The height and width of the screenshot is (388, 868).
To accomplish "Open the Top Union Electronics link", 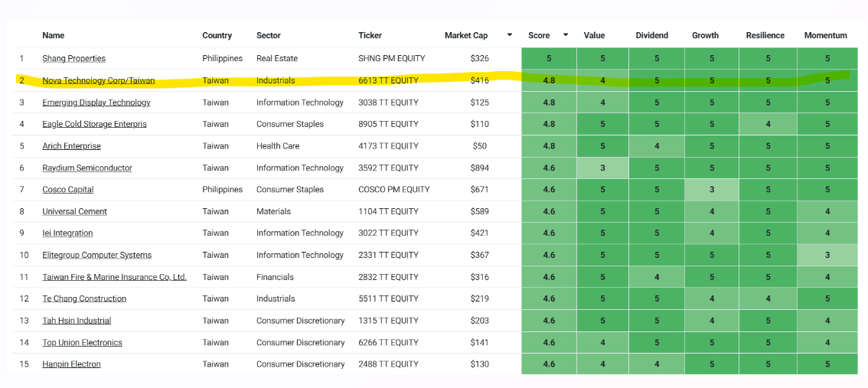I will click(x=82, y=343).
